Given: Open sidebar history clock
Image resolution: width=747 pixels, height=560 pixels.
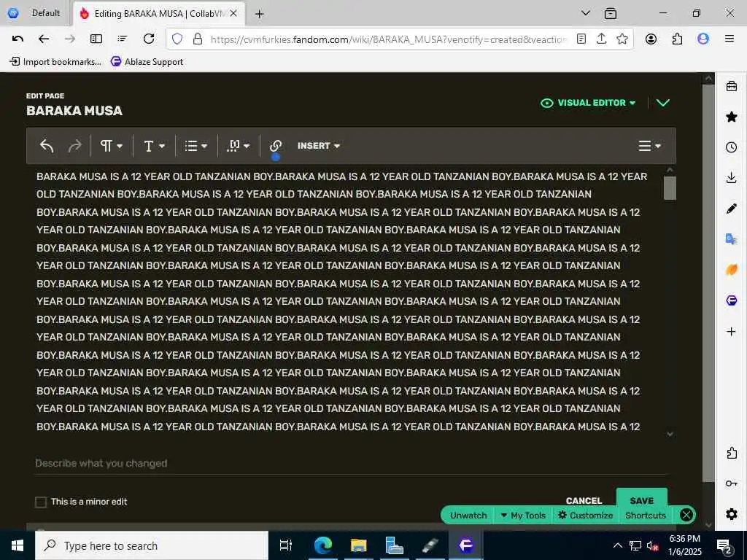Looking at the screenshot, I should coord(731,147).
